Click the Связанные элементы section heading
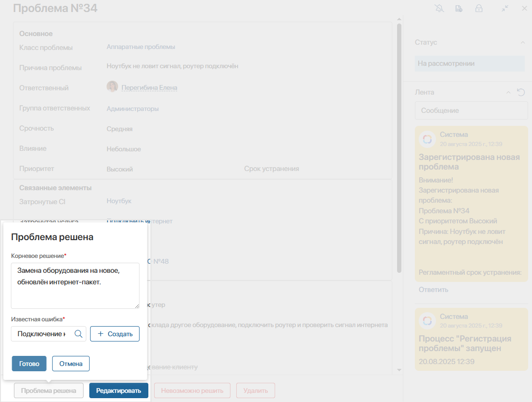This screenshot has height=402, width=532. click(x=55, y=188)
